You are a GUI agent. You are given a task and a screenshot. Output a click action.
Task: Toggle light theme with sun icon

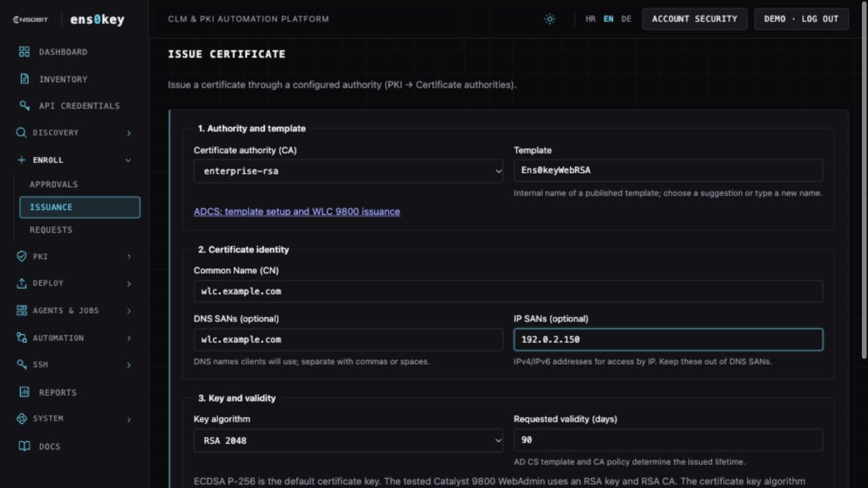[550, 19]
